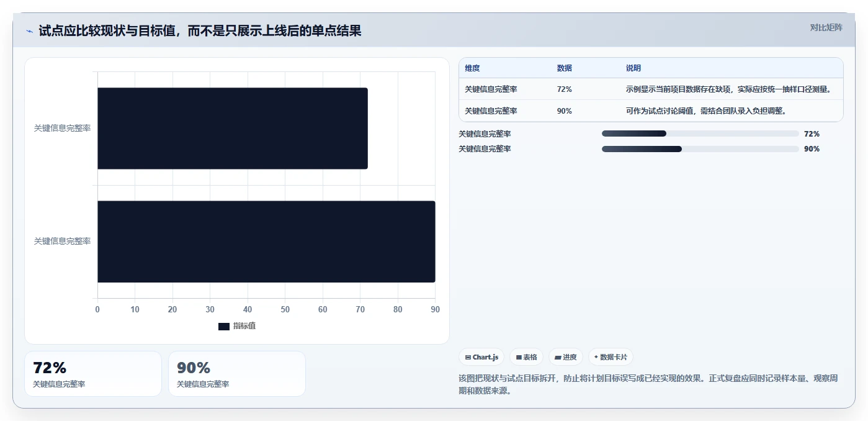The height and width of the screenshot is (421, 868).
Task: Click the 关键信息完整率 label of the 72% progress bar
Action: point(485,134)
